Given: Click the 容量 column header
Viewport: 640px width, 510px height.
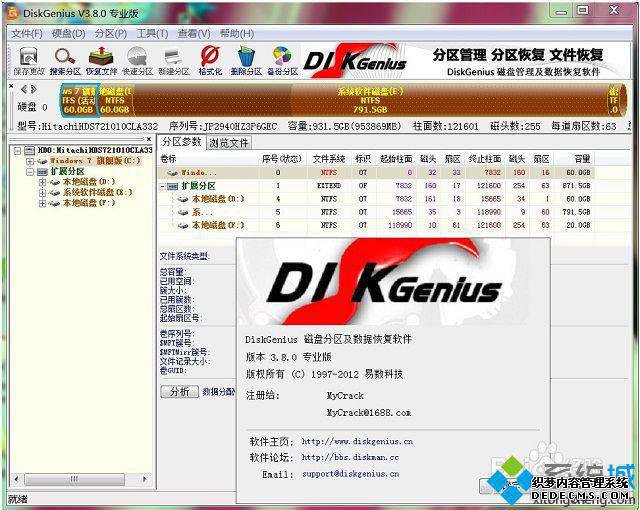Looking at the screenshot, I should 582,159.
